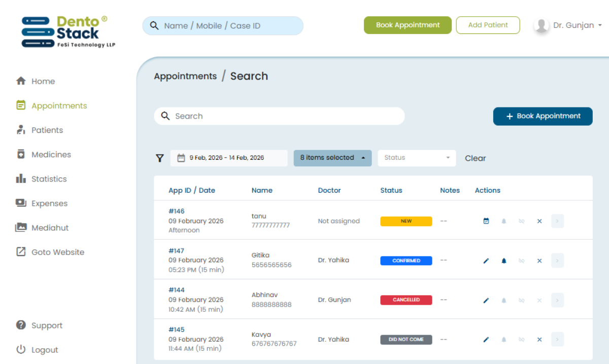
Task: Switch to the Home section
Action: (x=43, y=81)
